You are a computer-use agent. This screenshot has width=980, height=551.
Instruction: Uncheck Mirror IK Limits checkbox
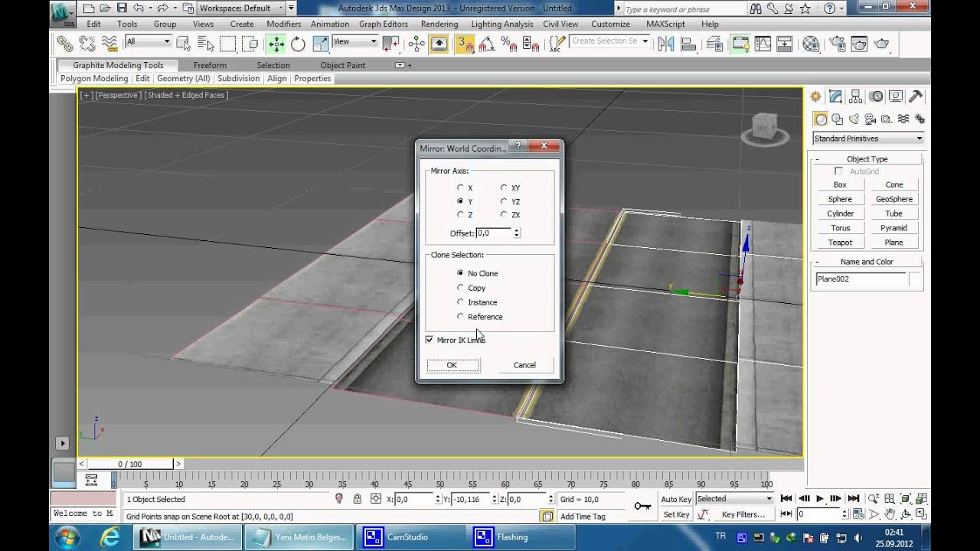coord(430,340)
